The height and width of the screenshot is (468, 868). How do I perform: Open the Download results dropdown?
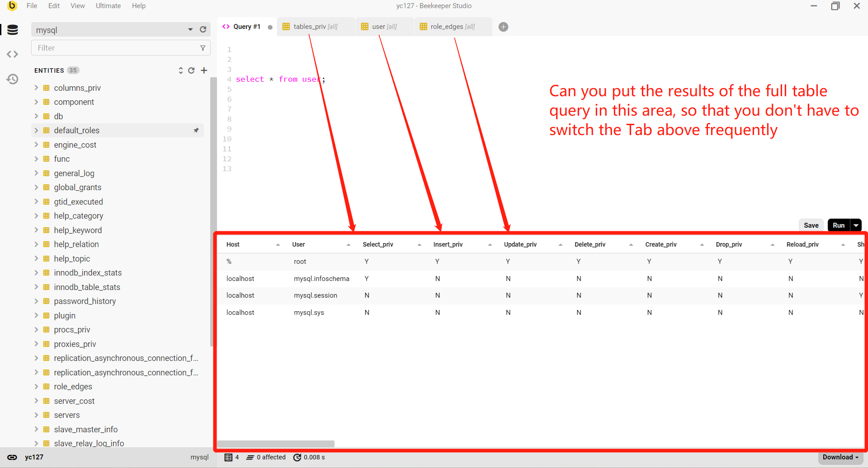click(840, 457)
